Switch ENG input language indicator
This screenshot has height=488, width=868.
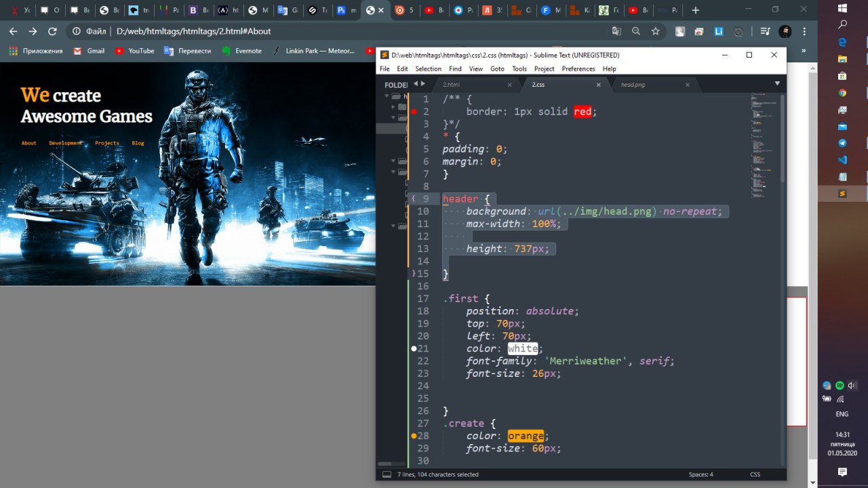842,414
